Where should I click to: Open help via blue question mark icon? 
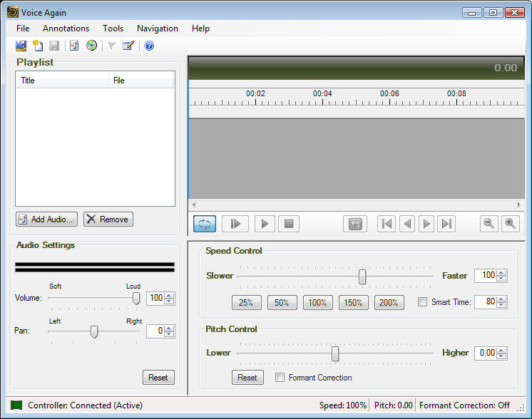pos(149,46)
